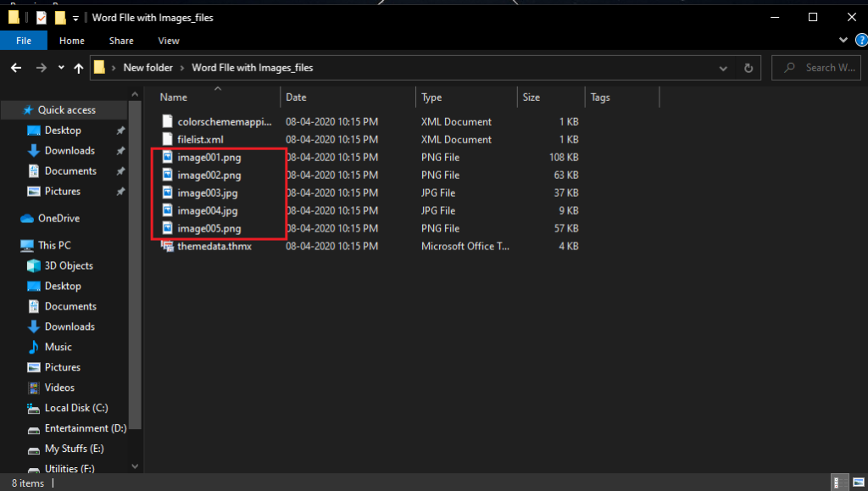Image resolution: width=868 pixels, height=491 pixels.
Task: Switch to the View ribbon tab
Action: coord(168,40)
